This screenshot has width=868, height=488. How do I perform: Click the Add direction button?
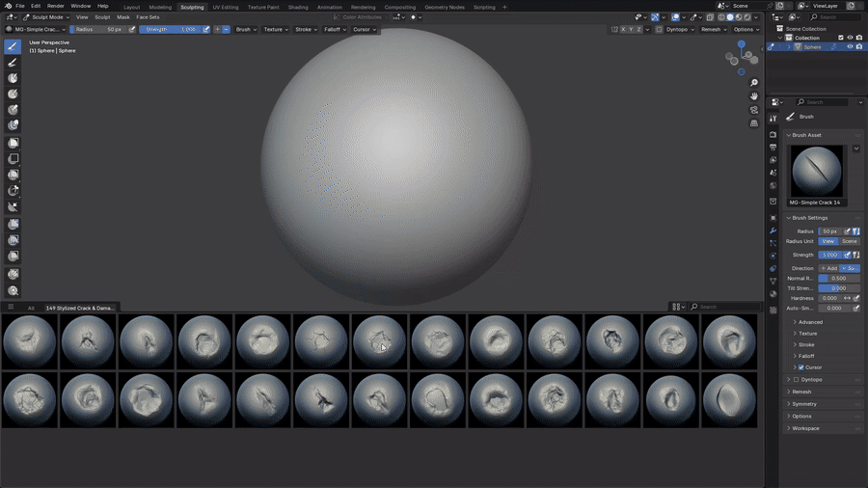click(x=828, y=268)
